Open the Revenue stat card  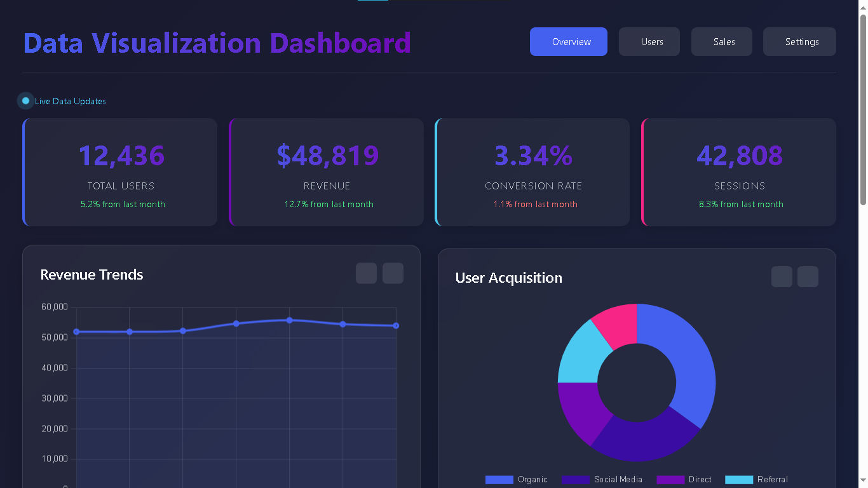tap(327, 172)
